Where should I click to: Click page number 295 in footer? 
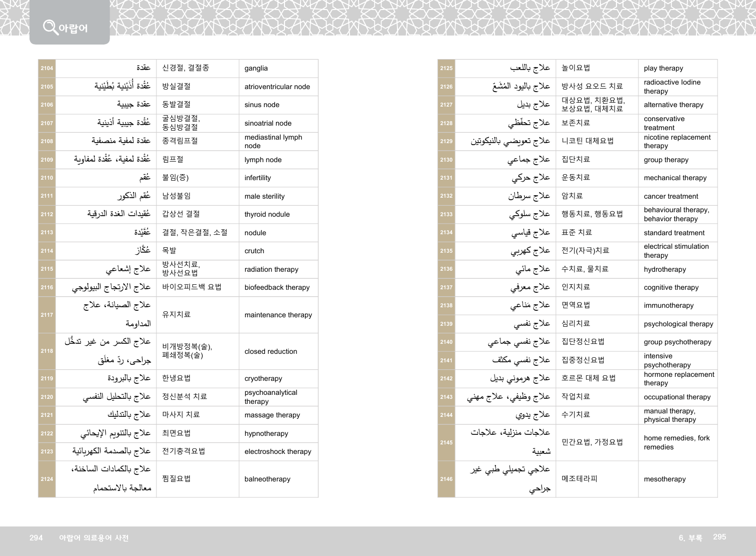click(x=719, y=536)
